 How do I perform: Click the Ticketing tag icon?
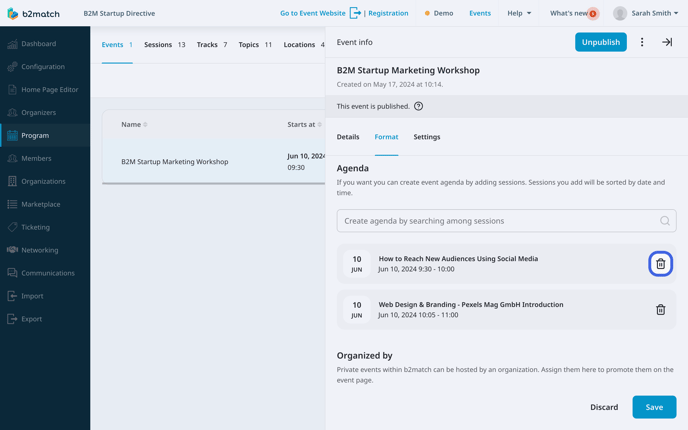pyautogui.click(x=12, y=227)
